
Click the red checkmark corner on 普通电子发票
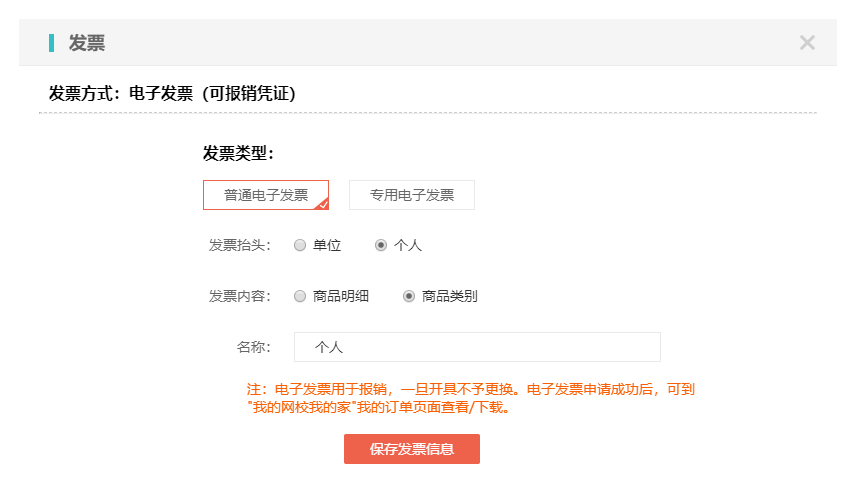click(x=322, y=204)
